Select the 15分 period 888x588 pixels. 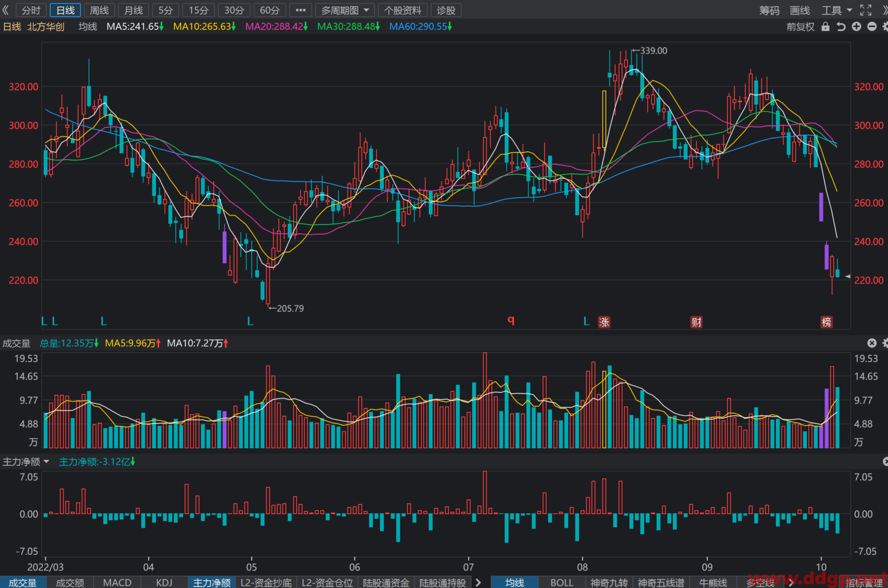[198, 10]
